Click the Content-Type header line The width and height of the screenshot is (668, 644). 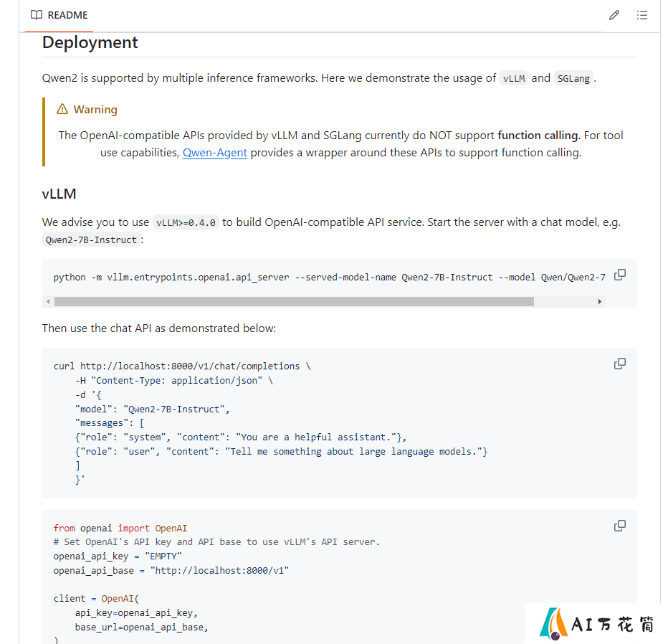(x=174, y=381)
